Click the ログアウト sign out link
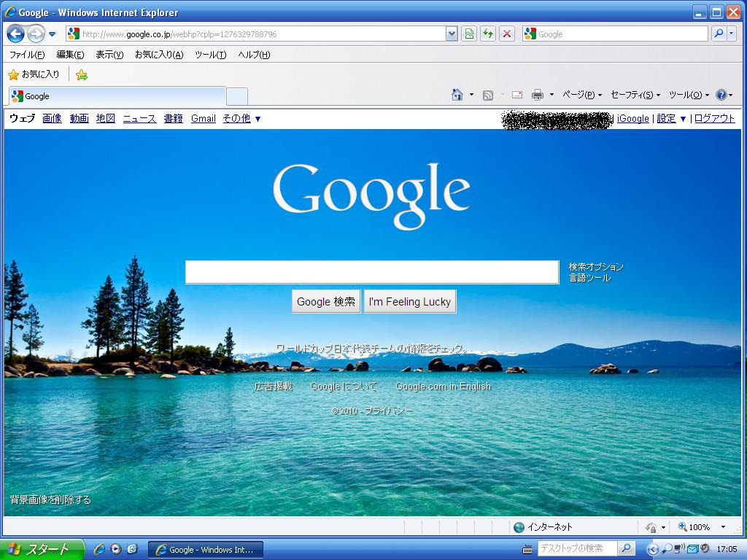Image resolution: width=747 pixels, height=560 pixels. (715, 119)
